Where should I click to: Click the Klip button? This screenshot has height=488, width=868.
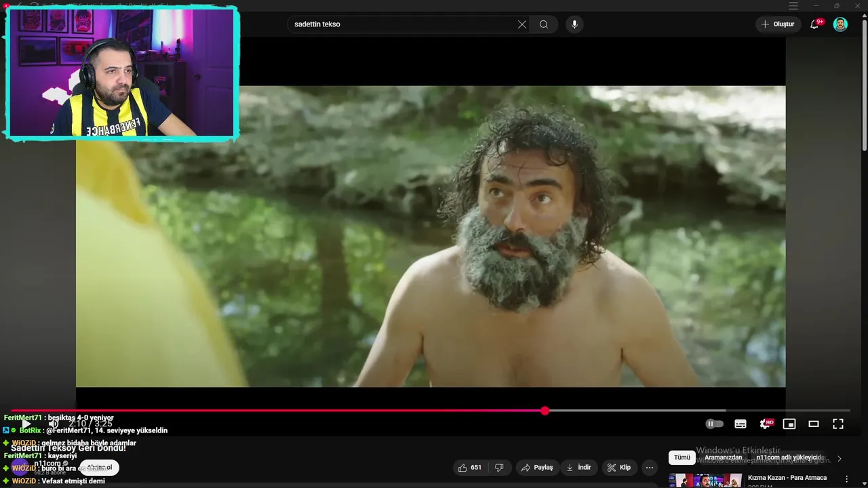coord(619,468)
